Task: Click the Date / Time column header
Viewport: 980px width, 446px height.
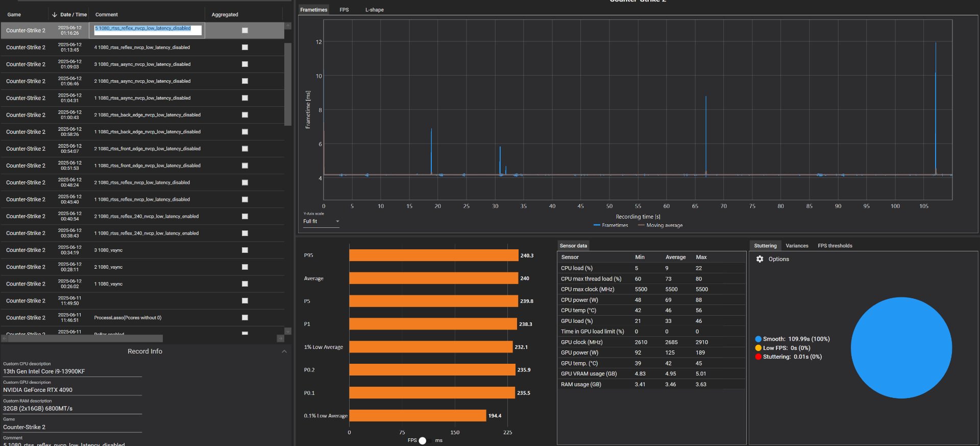Action: point(73,14)
